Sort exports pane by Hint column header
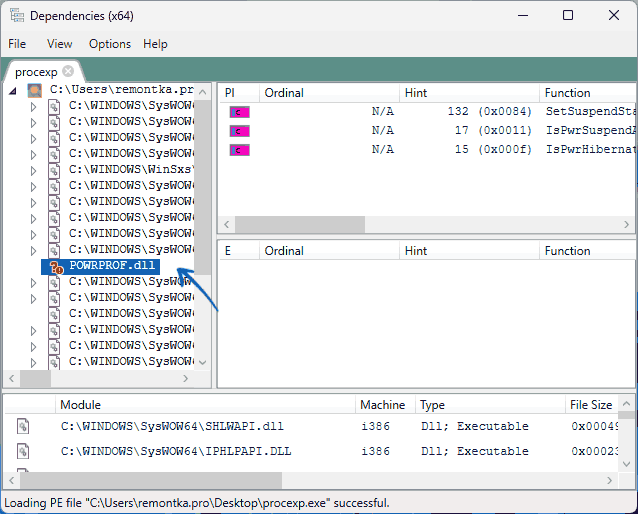 pyautogui.click(x=469, y=251)
